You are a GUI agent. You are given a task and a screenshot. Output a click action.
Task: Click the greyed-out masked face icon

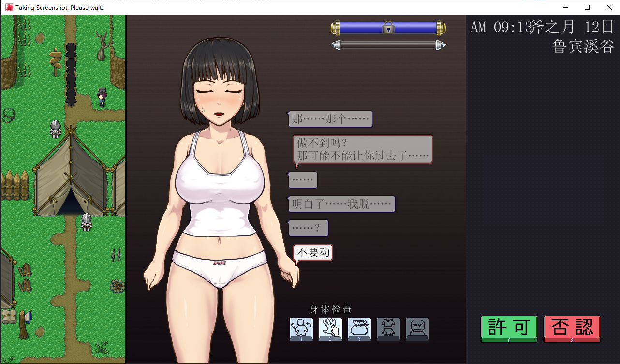point(417,329)
